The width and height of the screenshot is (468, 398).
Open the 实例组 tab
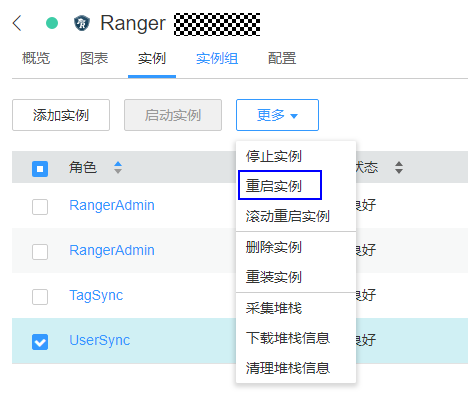(217, 59)
